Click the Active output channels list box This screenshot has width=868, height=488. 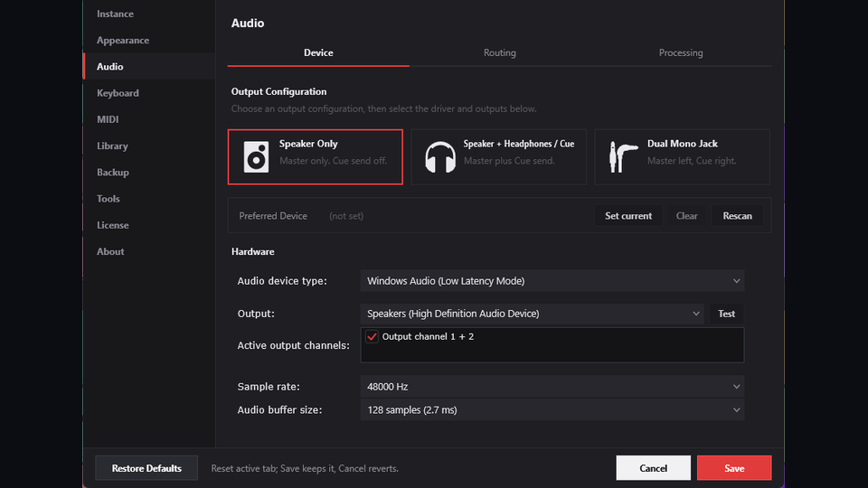coord(552,344)
